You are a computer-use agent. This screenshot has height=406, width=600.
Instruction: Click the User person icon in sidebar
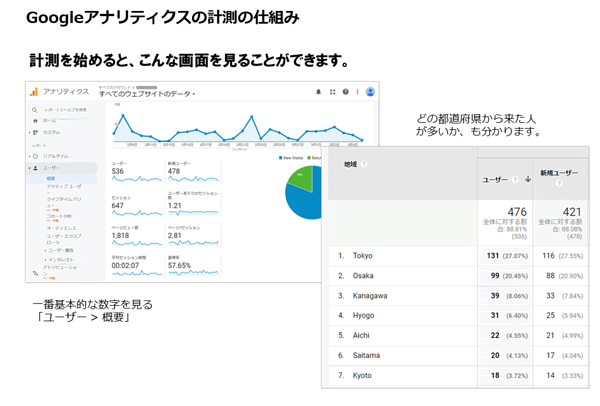36,168
